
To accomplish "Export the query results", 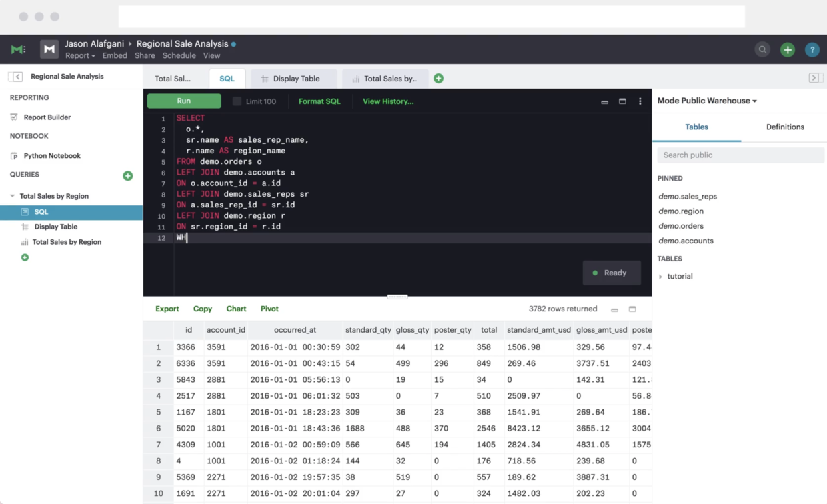I will tap(167, 309).
